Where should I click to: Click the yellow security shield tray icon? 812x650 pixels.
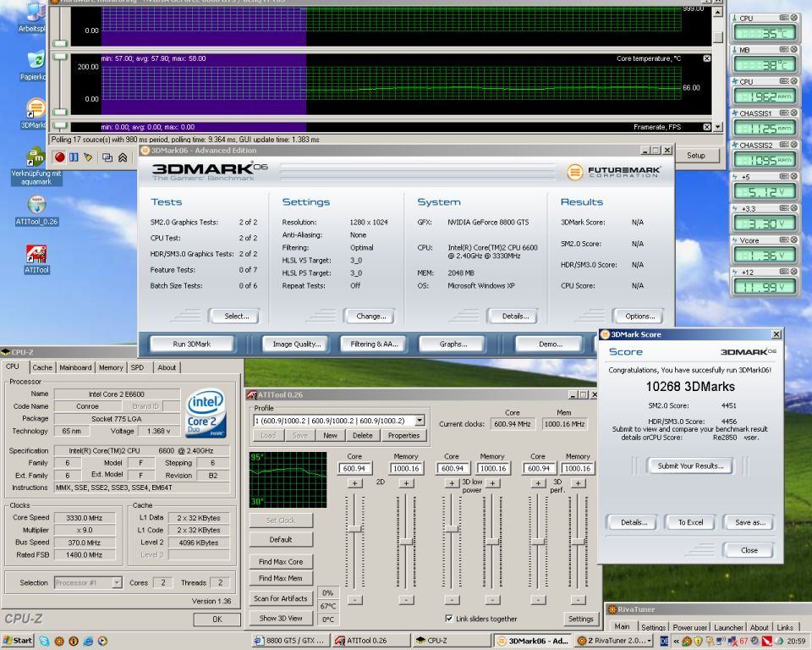(x=698, y=642)
